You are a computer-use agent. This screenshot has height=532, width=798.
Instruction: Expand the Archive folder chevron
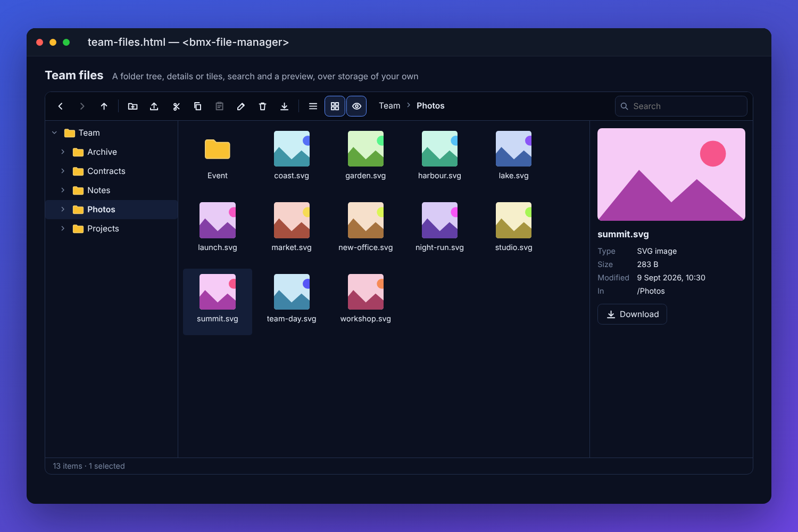pyautogui.click(x=63, y=152)
